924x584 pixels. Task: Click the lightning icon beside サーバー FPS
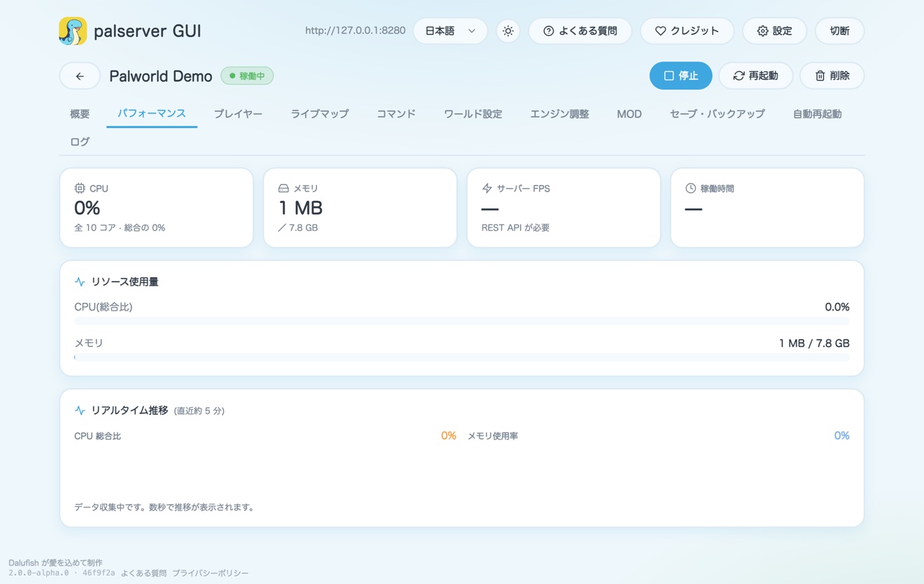tap(487, 188)
